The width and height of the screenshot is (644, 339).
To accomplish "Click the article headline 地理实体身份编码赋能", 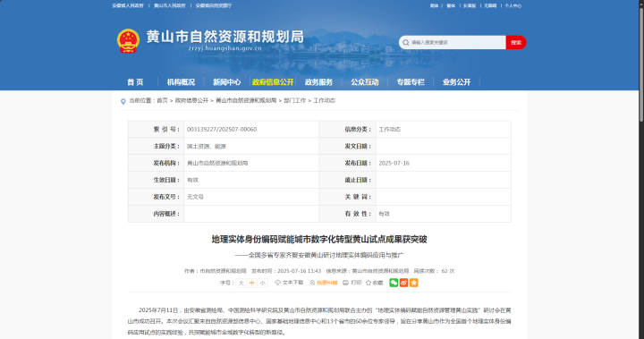I will pos(319,239).
